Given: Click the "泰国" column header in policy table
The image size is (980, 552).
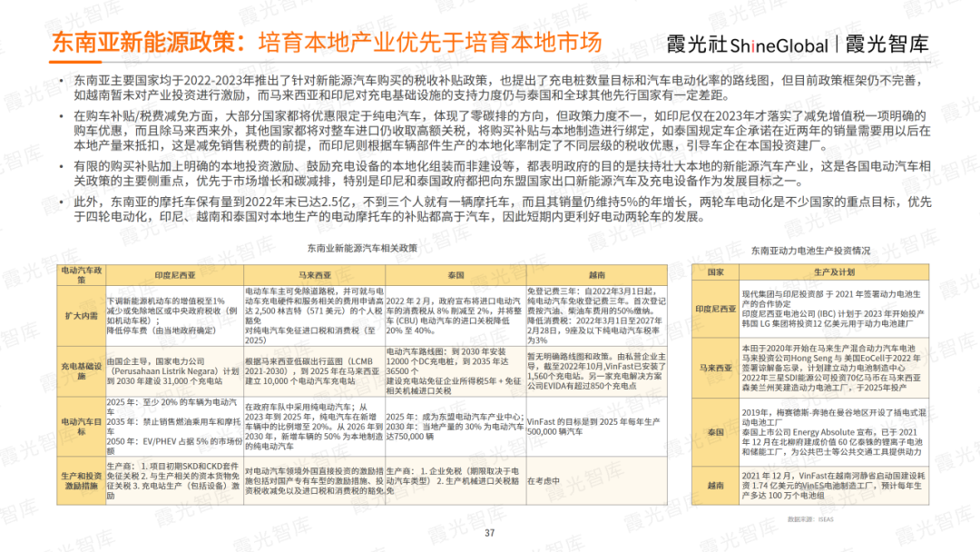Looking at the screenshot, I should click(456, 275).
